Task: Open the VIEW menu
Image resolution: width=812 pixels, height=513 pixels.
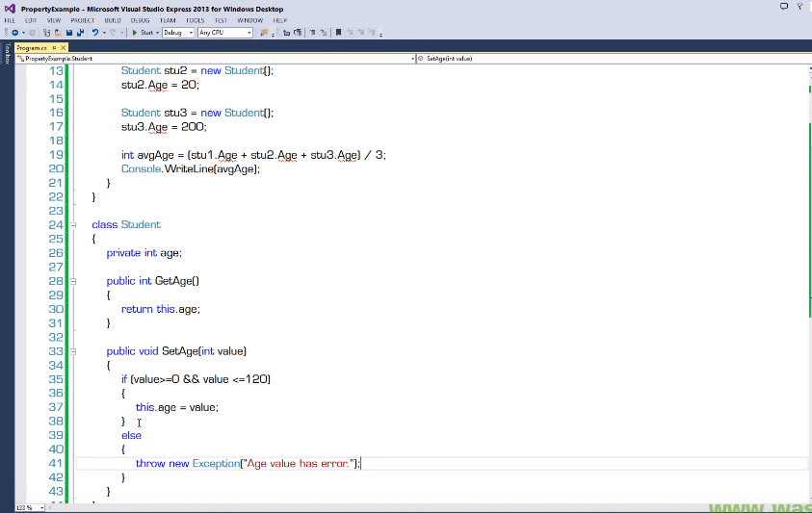Action: 54,21
